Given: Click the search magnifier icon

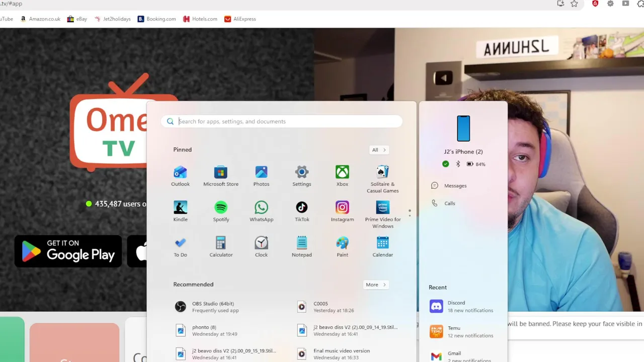Looking at the screenshot, I should [x=170, y=121].
